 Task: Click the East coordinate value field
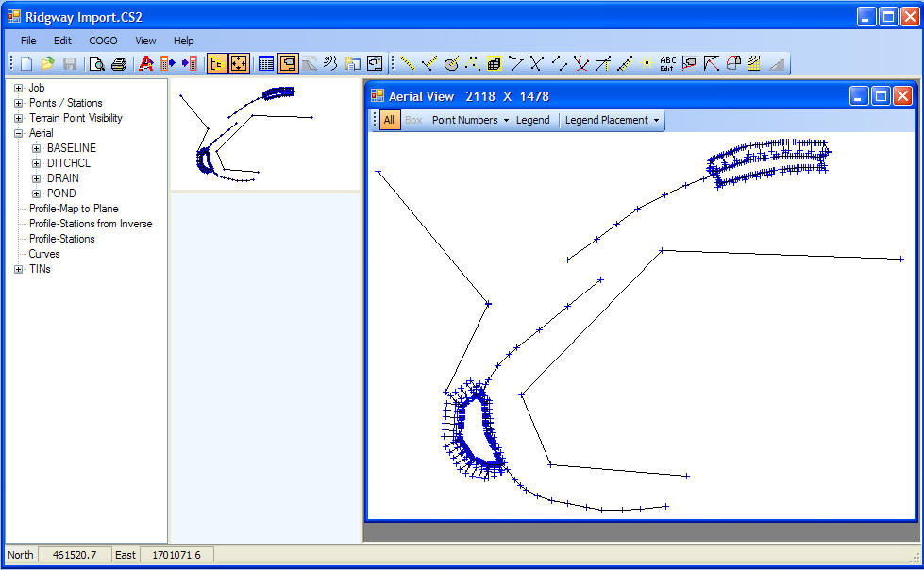click(176, 555)
